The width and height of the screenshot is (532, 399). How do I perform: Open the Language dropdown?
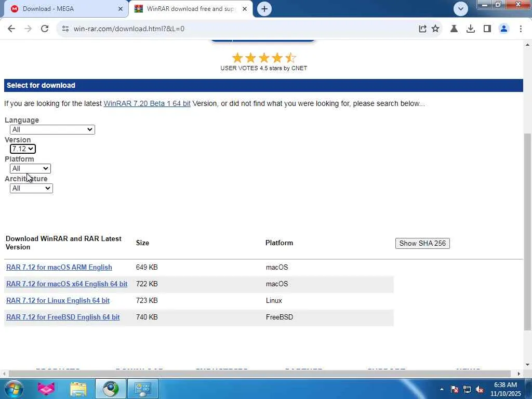coord(52,129)
